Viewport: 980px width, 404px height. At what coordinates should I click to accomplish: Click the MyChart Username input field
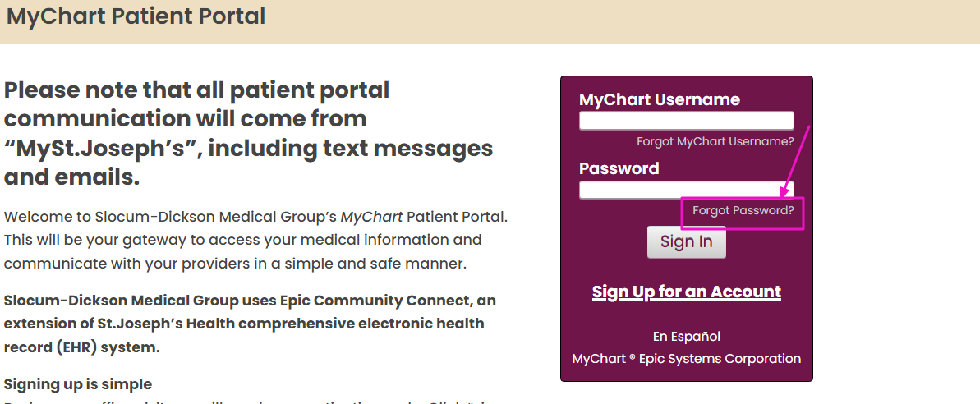[686, 121]
